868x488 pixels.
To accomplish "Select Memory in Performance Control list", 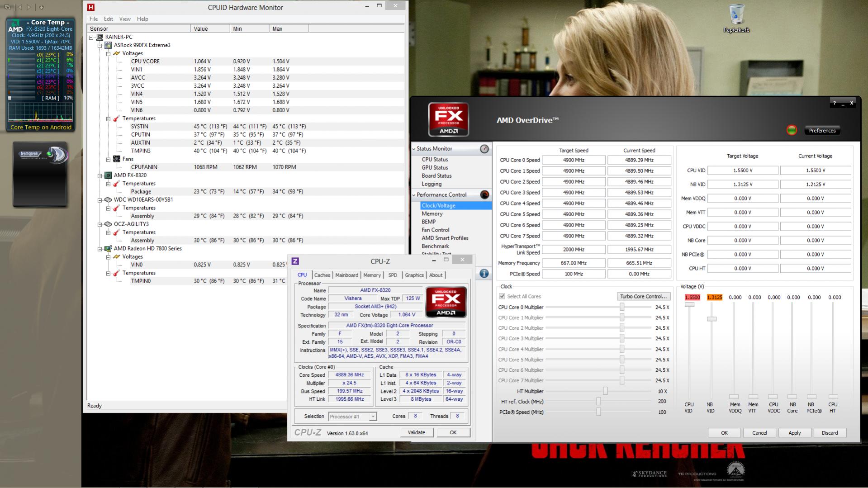I will click(432, 214).
